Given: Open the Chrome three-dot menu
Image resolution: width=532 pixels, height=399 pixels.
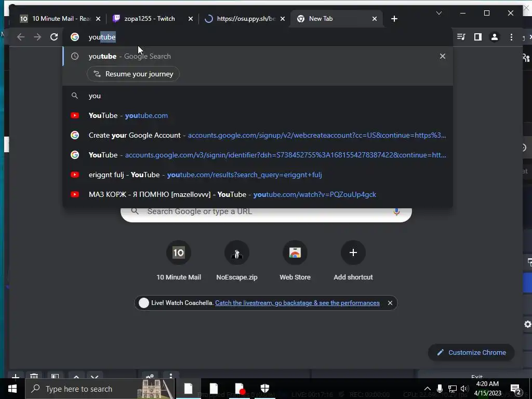Looking at the screenshot, I should 511,37.
